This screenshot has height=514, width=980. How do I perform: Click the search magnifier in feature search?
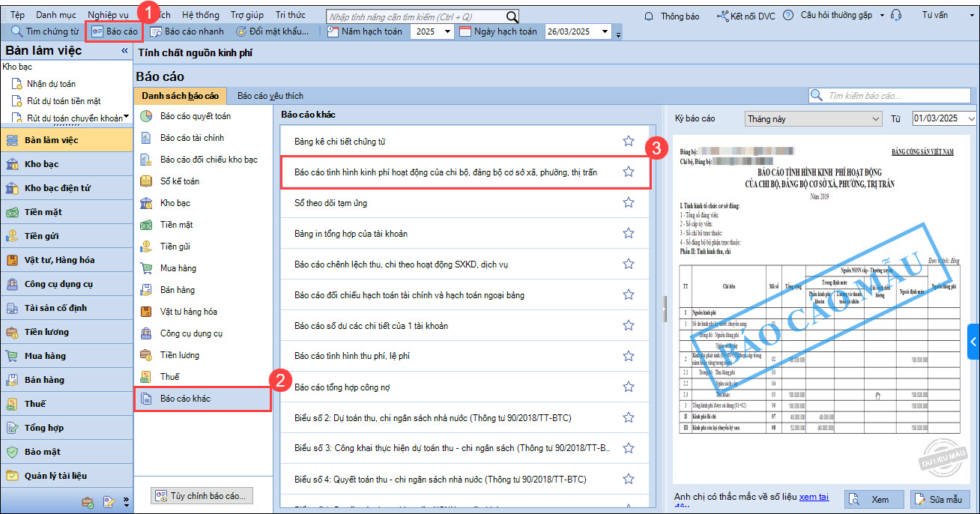[512, 16]
